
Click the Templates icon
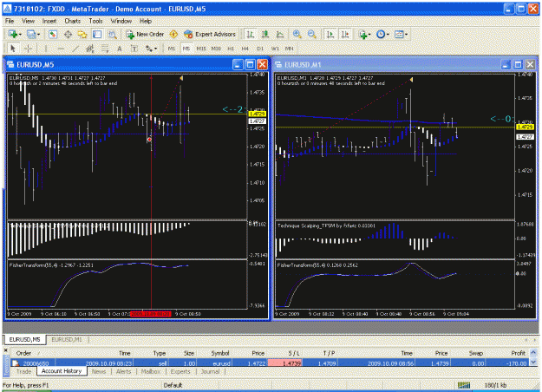(399, 34)
